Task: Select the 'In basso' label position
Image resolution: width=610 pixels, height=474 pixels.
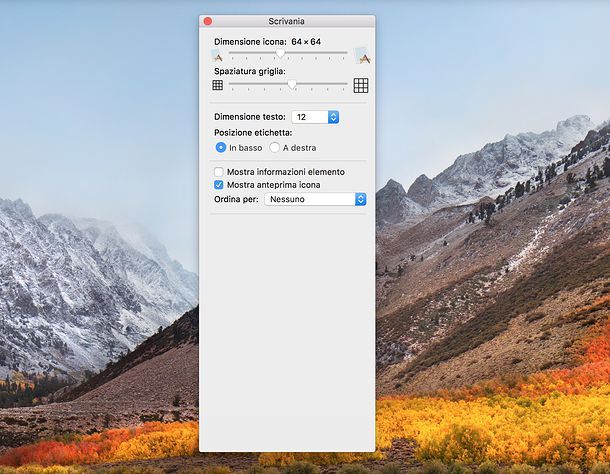Action: point(221,148)
